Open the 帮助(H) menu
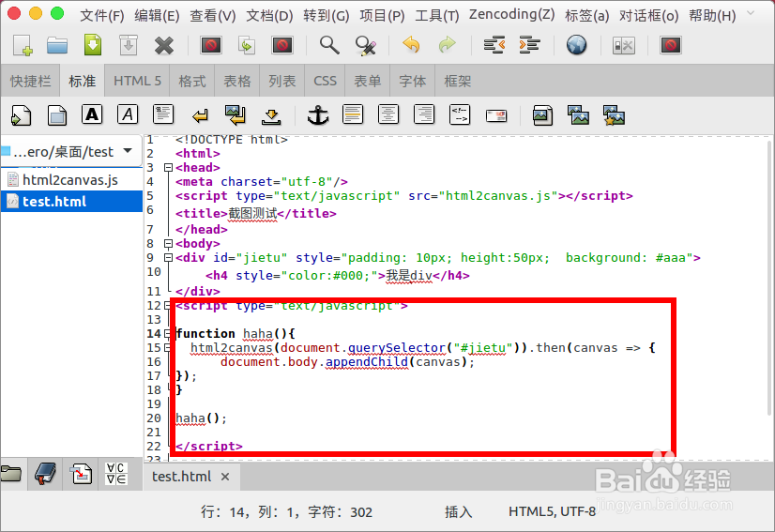 coord(712,15)
